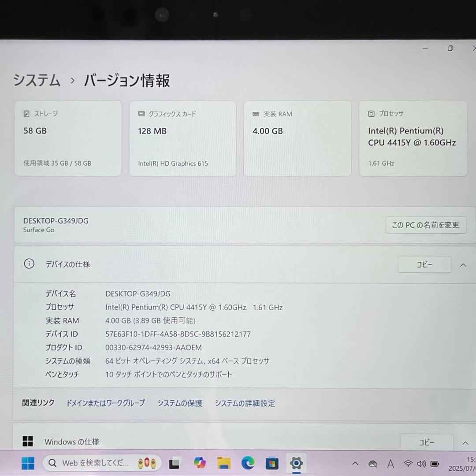476x476 pixels.
Task: Open システムの保護 link
Action: pyautogui.click(x=180, y=403)
